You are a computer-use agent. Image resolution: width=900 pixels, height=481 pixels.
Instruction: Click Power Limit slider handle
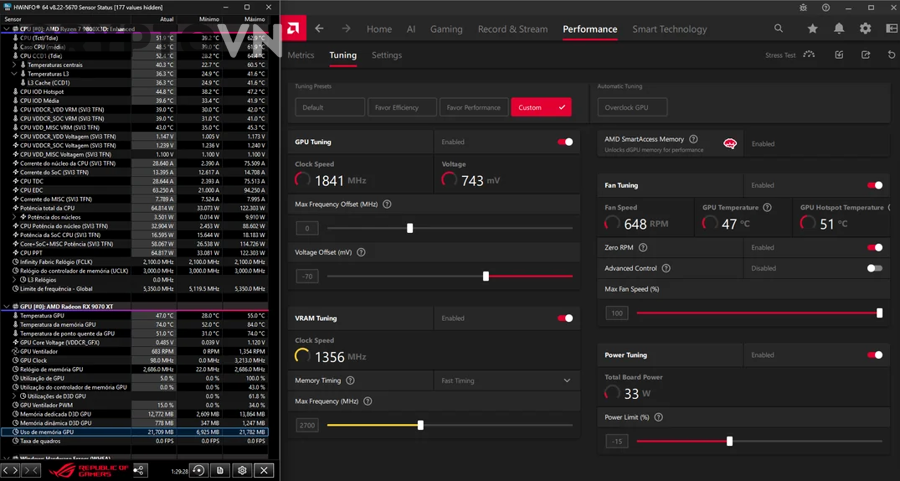click(730, 441)
